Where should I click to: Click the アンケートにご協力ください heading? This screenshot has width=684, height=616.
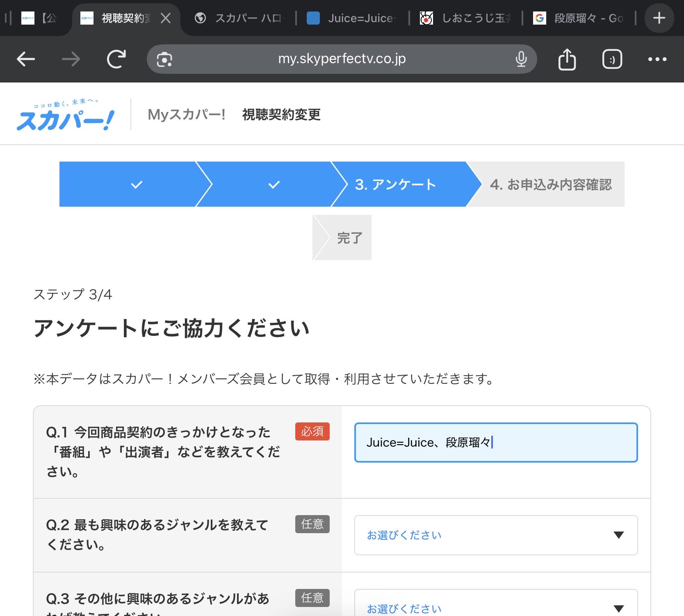click(x=171, y=328)
